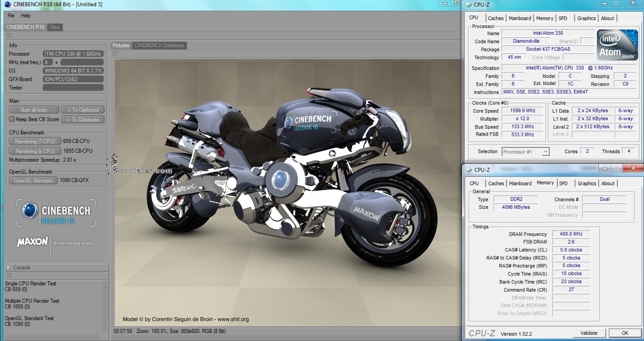Open Caches tab in upper CPU-Z window
This screenshot has width=644, height=341.
click(495, 18)
